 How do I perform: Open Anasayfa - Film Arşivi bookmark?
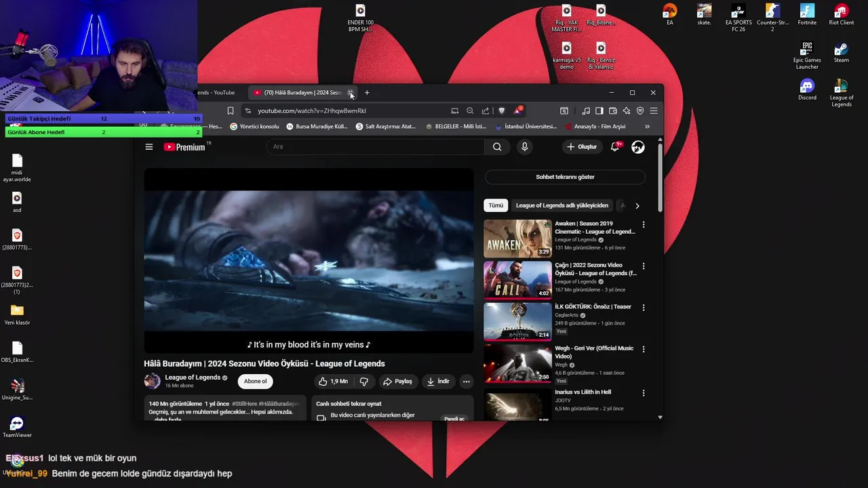pos(595,127)
